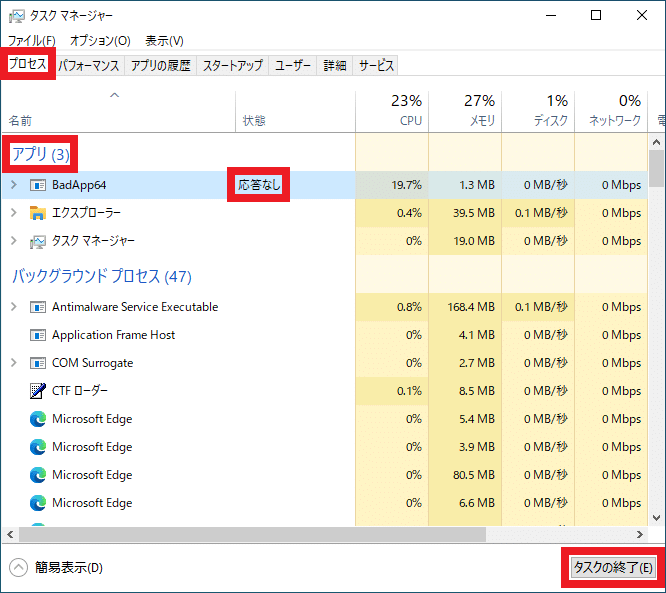Sort by the ディスク column header

tap(538, 111)
